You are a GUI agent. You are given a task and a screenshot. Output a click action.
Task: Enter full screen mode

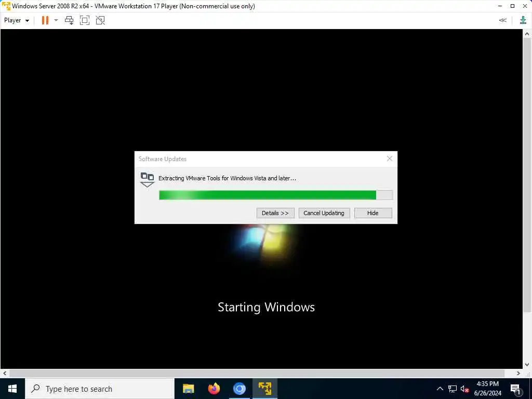(85, 20)
